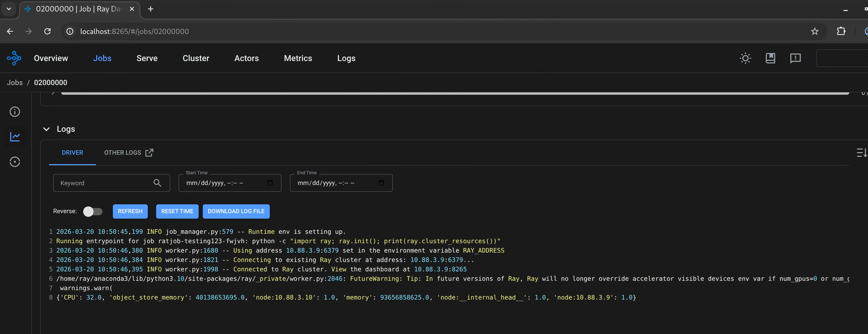868x334 pixels.
Task: Open the feedback message icon
Action: point(795,58)
